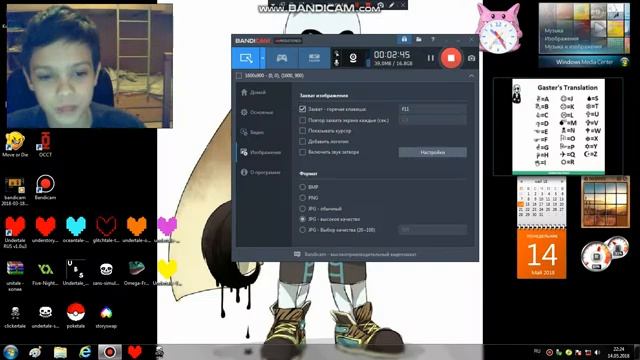
Task: Open Bandicam help question mark icon
Action: (x=433, y=40)
